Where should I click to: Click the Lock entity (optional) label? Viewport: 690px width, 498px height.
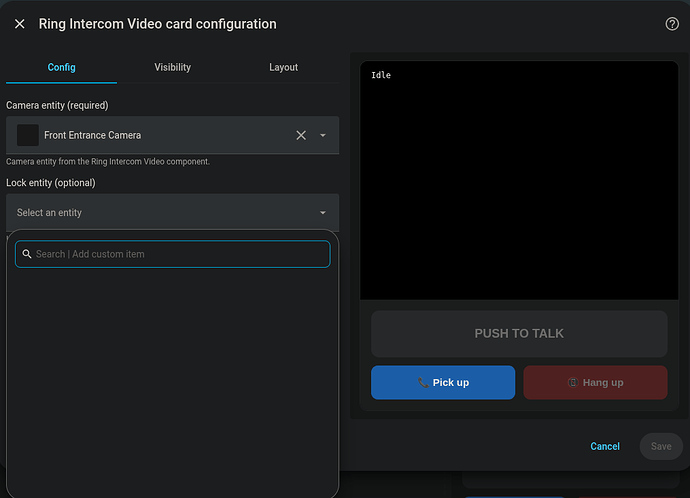point(51,183)
